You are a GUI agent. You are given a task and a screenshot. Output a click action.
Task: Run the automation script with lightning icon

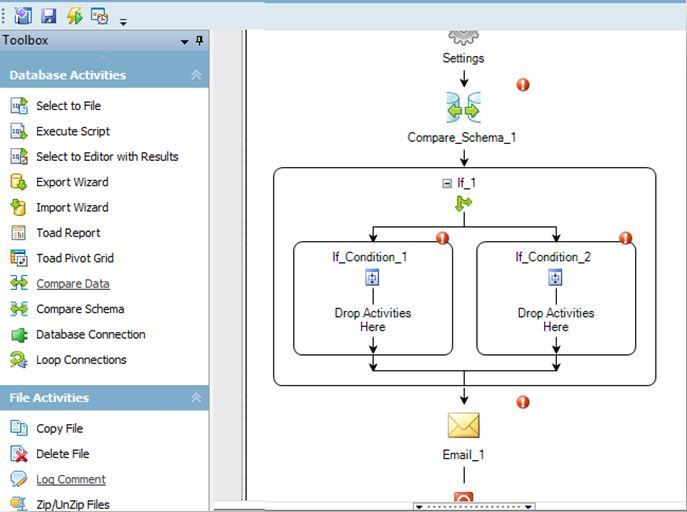click(x=74, y=16)
